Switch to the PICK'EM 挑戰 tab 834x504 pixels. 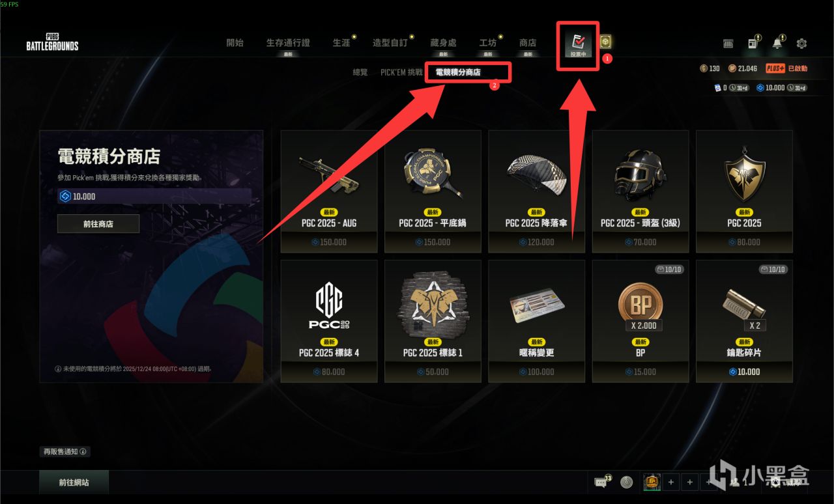(x=401, y=72)
